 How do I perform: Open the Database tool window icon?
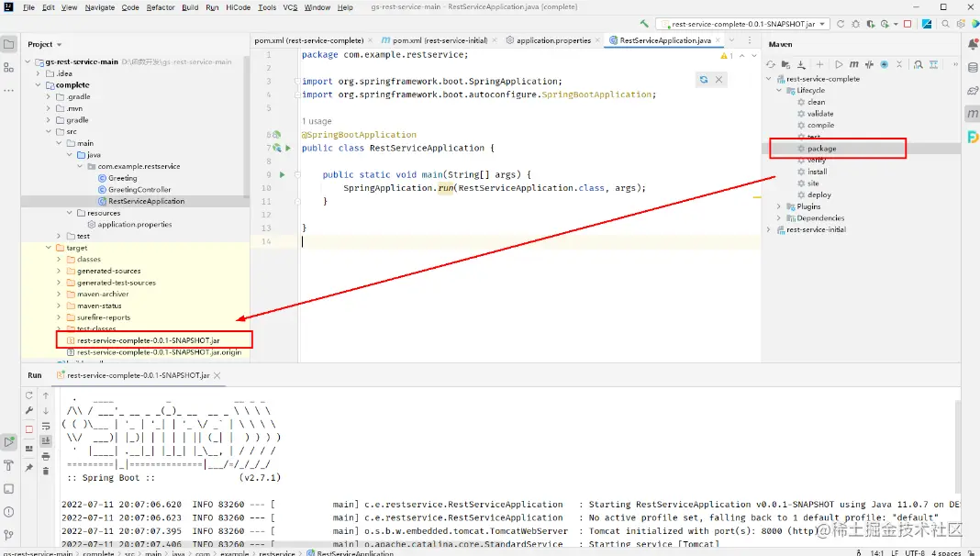pos(973,68)
